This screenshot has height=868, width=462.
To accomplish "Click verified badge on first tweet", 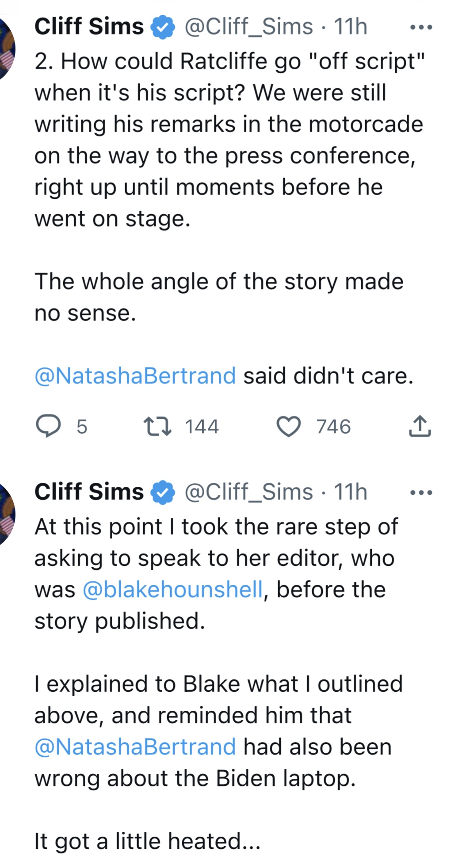I will pos(163,27).
